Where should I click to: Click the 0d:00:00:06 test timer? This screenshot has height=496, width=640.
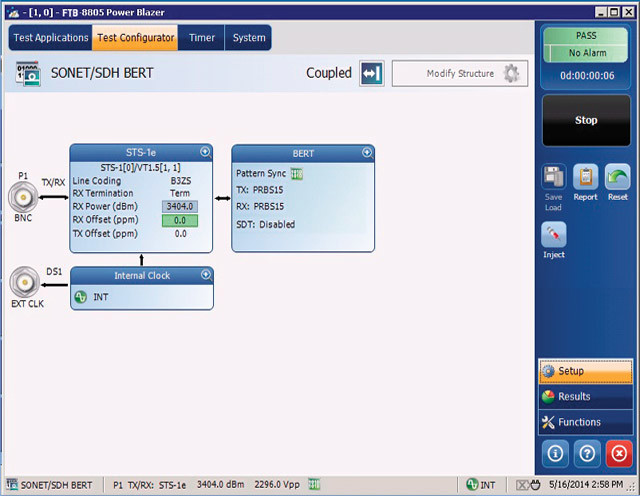[x=587, y=76]
